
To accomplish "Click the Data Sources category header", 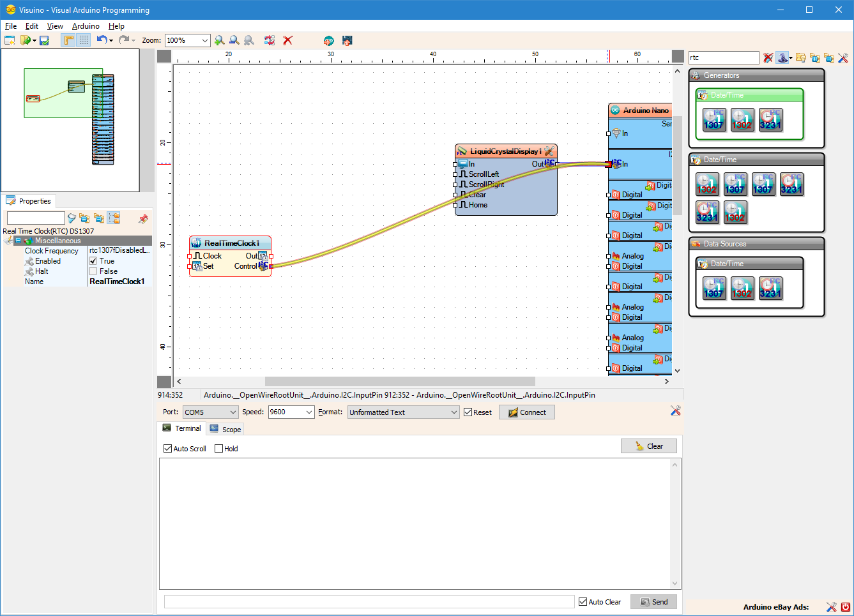I will (756, 244).
